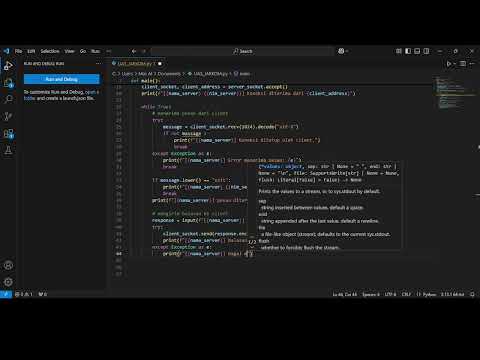The image size is (480, 360).
Task: Run the Python file with play icon
Action: (x=449, y=63)
